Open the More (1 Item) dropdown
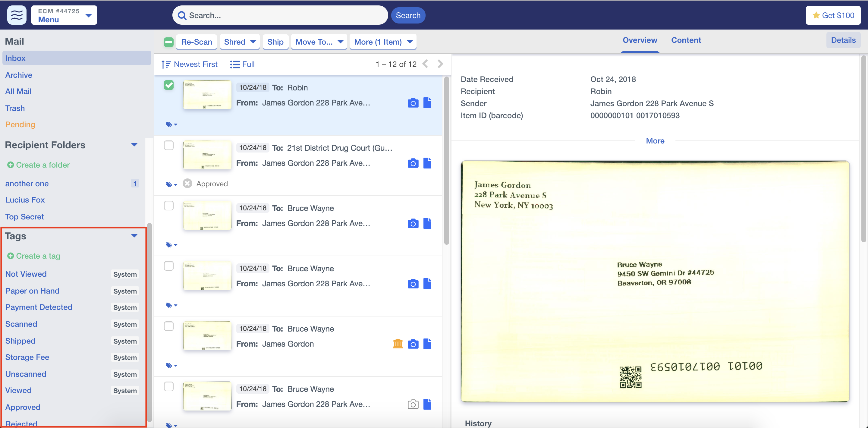 pos(383,42)
